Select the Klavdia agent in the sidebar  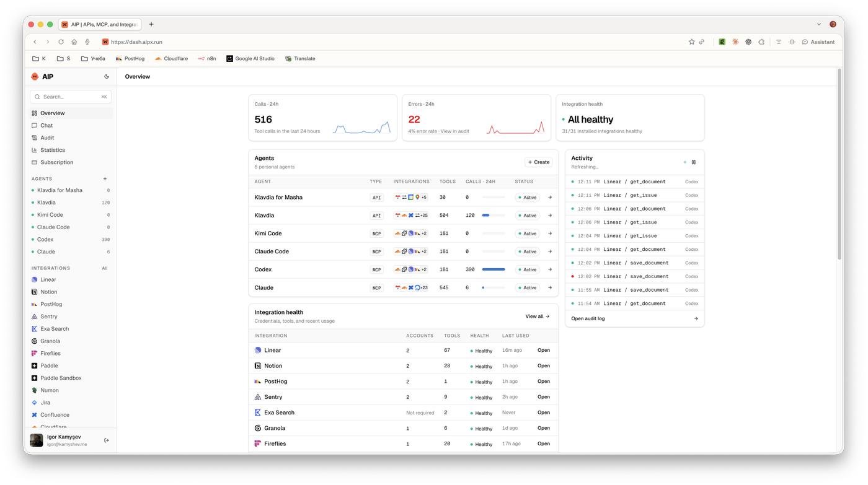(71, 203)
